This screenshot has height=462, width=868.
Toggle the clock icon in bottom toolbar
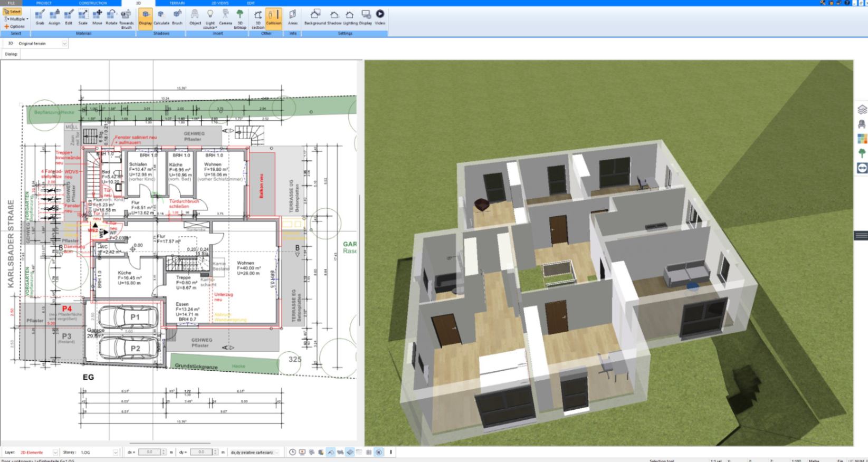point(292,453)
